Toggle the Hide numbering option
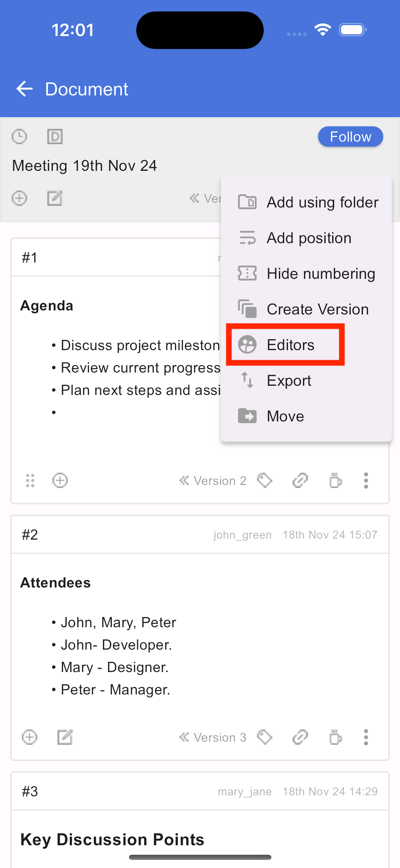400x868 pixels. [x=306, y=274]
